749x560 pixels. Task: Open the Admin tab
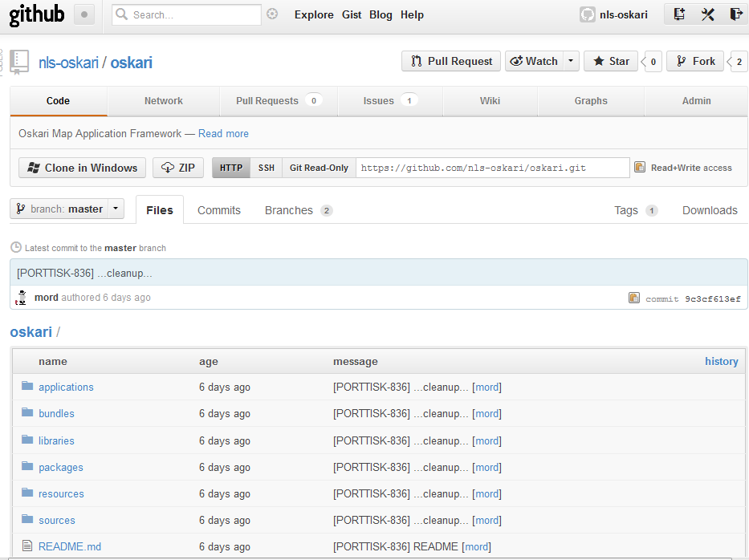pyautogui.click(x=697, y=101)
